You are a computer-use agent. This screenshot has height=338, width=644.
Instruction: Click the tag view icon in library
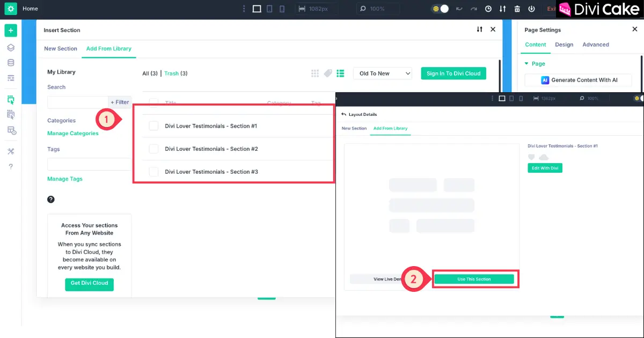click(x=328, y=74)
